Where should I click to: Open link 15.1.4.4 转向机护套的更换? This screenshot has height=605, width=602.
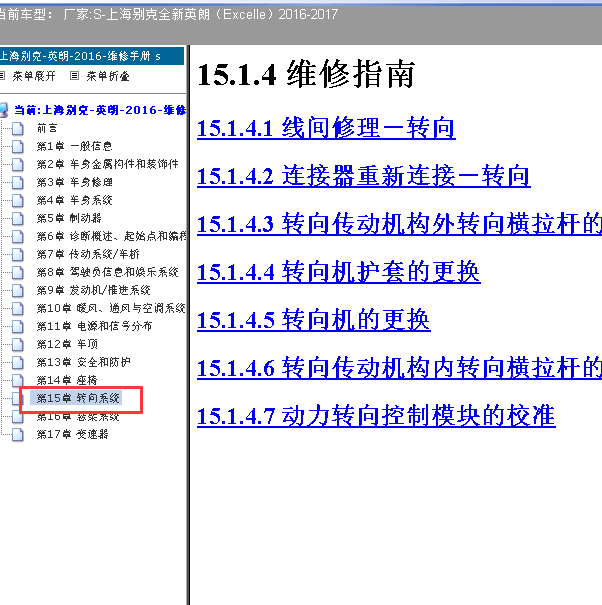pyautogui.click(x=339, y=272)
